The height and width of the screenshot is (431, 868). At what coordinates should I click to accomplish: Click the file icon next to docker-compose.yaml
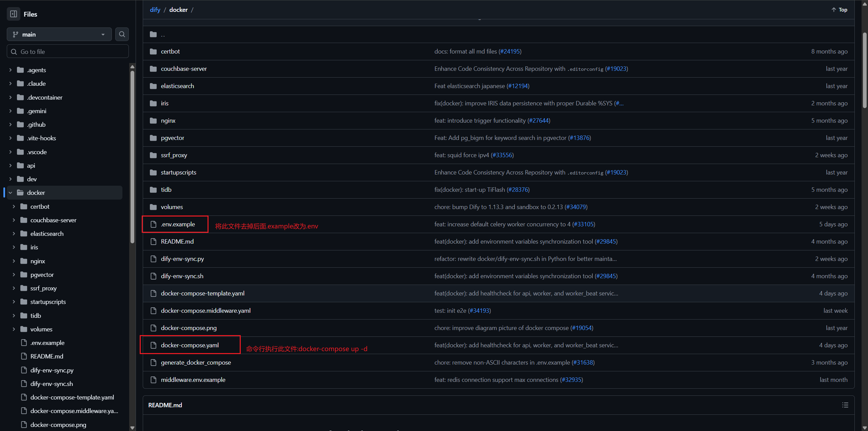pyautogui.click(x=153, y=345)
